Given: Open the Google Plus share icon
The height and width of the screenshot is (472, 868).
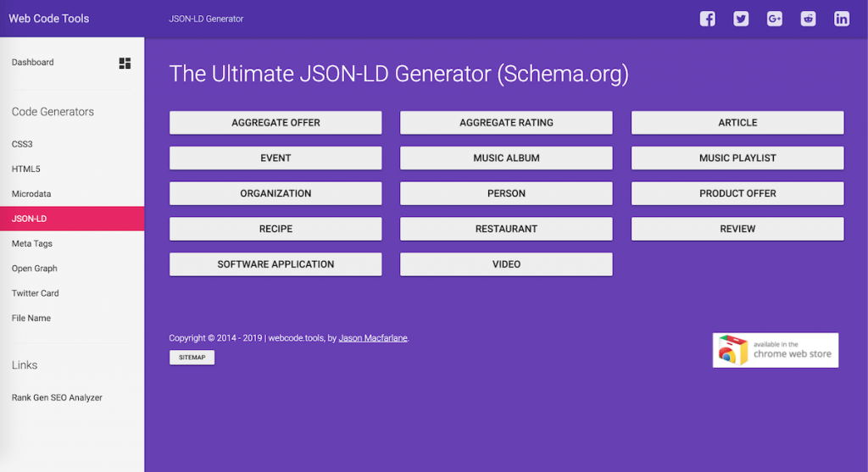Looking at the screenshot, I should click(774, 19).
